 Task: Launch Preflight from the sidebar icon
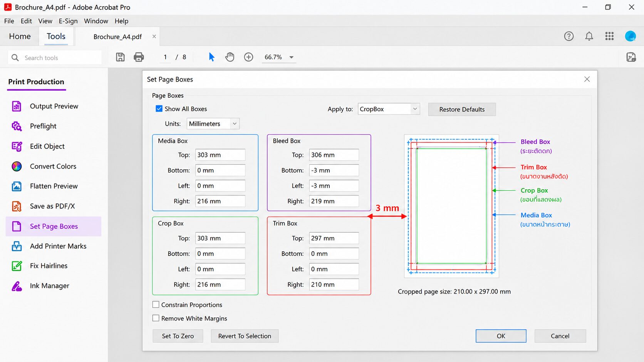17,126
